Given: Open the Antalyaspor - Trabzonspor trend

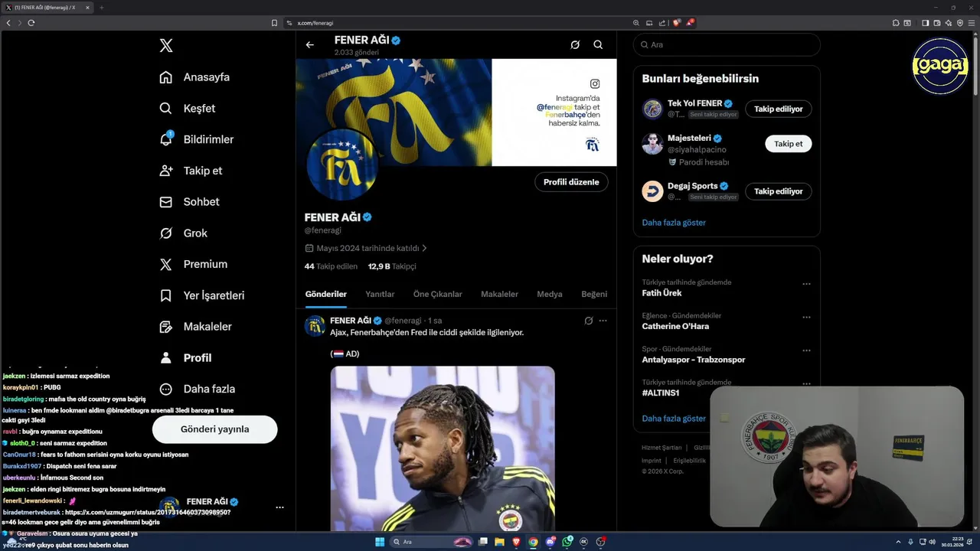Looking at the screenshot, I should pyautogui.click(x=694, y=360).
